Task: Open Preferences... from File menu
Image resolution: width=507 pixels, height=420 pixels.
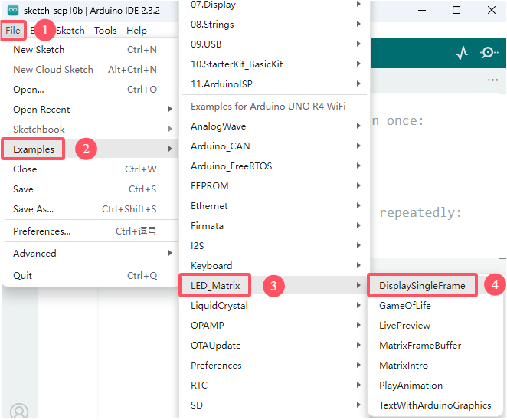Action: (90, 231)
